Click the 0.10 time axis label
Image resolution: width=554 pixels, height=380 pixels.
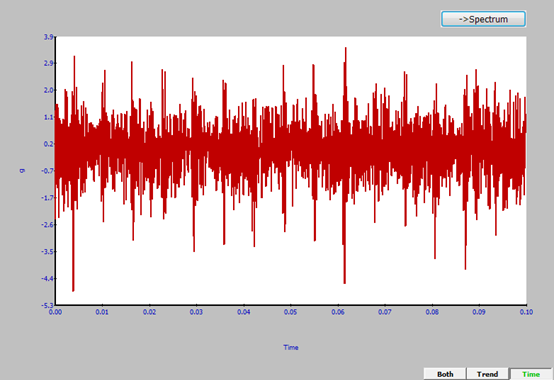[526, 312]
